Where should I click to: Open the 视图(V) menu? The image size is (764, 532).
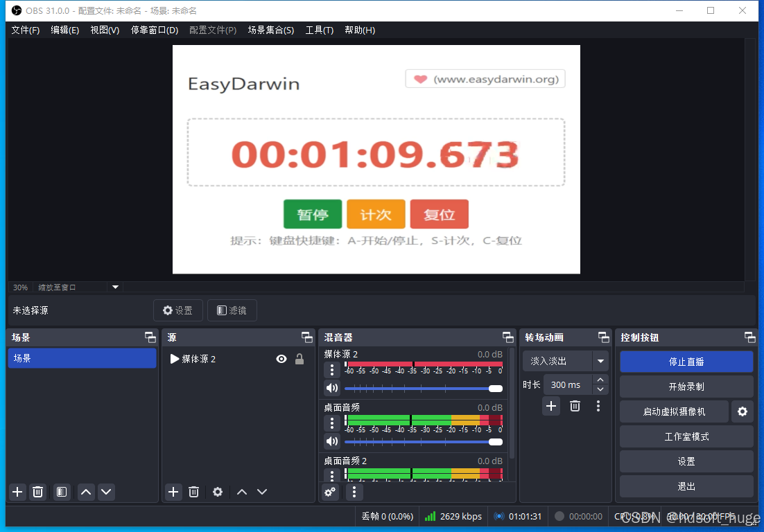(105, 30)
